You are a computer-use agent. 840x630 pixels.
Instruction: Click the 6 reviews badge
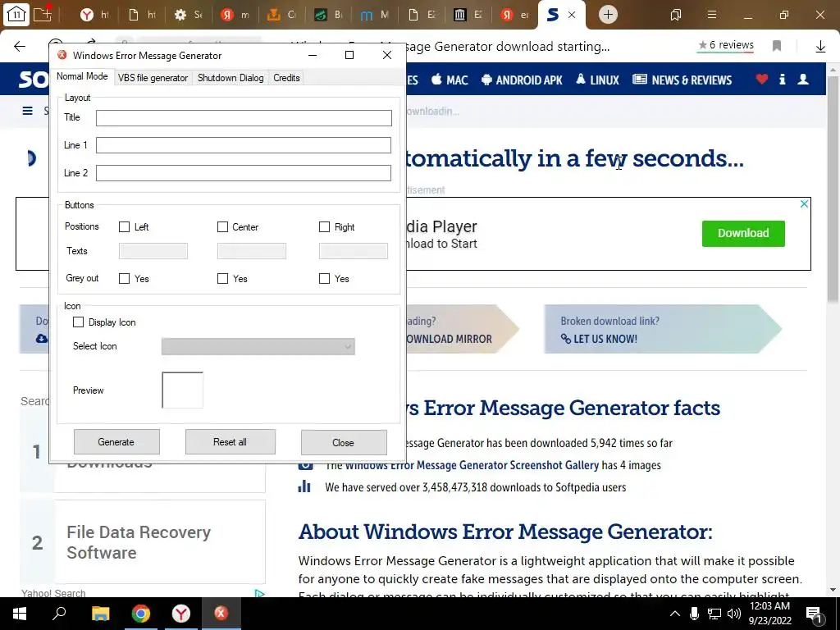(726, 45)
